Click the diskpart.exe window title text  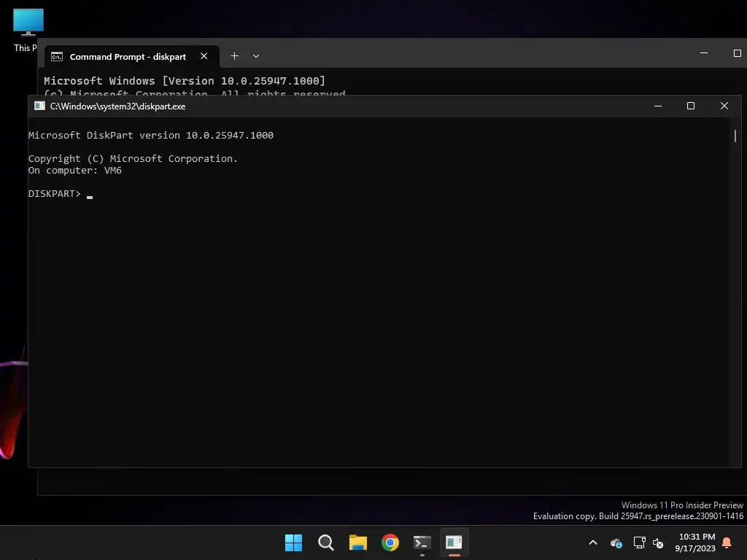[x=117, y=106]
